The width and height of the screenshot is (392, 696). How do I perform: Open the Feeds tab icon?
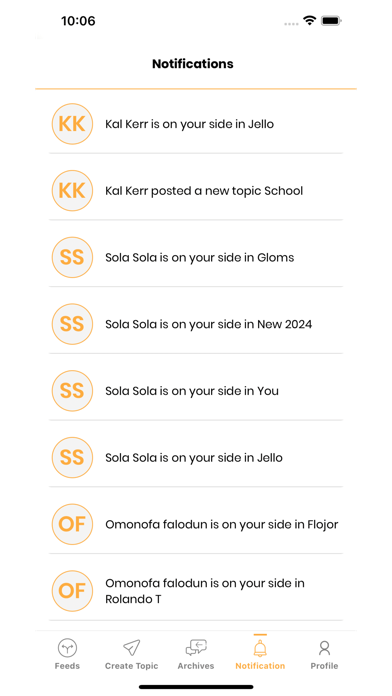pos(67,648)
